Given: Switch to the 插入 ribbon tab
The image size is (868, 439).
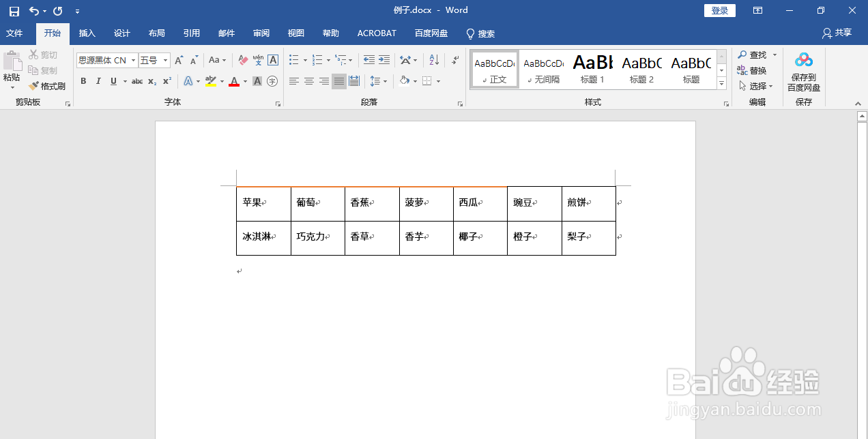Looking at the screenshot, I should point(87,33).
